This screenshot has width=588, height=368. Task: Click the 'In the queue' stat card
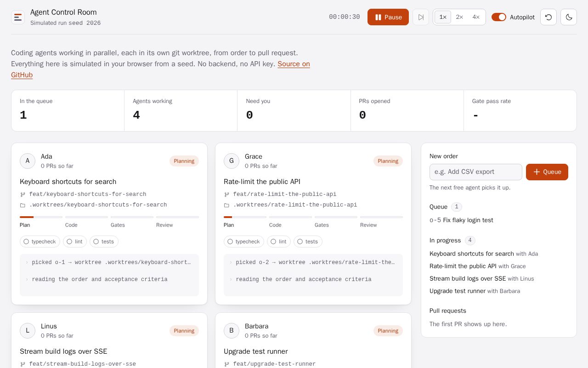pyautogui.click(x=68, y=110)
